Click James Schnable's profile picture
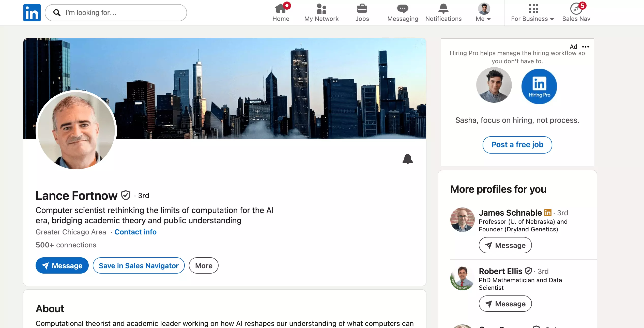This screenshot has width=644, height=328. (x=463, y=220)
